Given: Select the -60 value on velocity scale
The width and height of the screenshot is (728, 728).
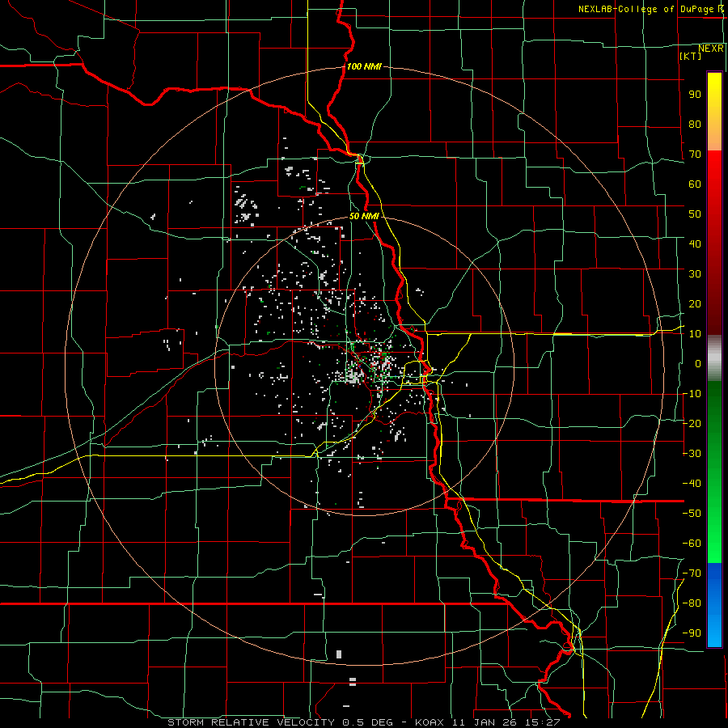Looking at the screenshot, I should click(x=692, y=544).
